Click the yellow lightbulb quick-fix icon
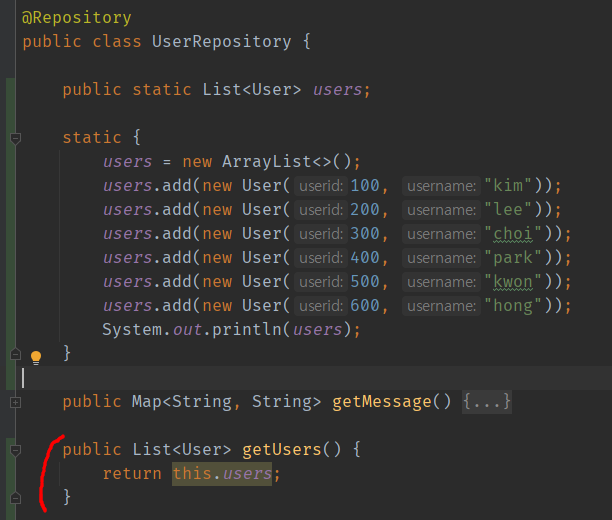 [36, 357]
